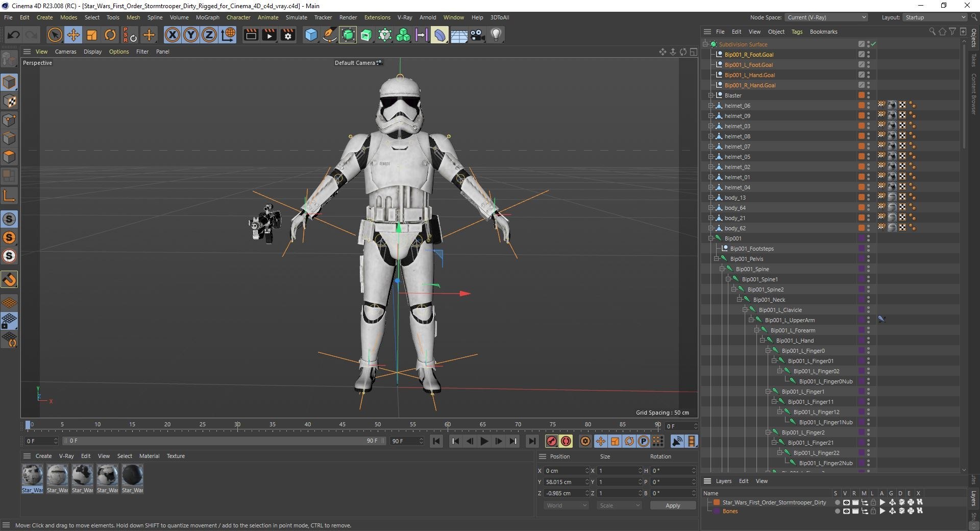Image resolution: width=980 pixels, height=531 pixels.
Task: Open the Layout Startup dropdown
Action: click(x=935, y=17)
